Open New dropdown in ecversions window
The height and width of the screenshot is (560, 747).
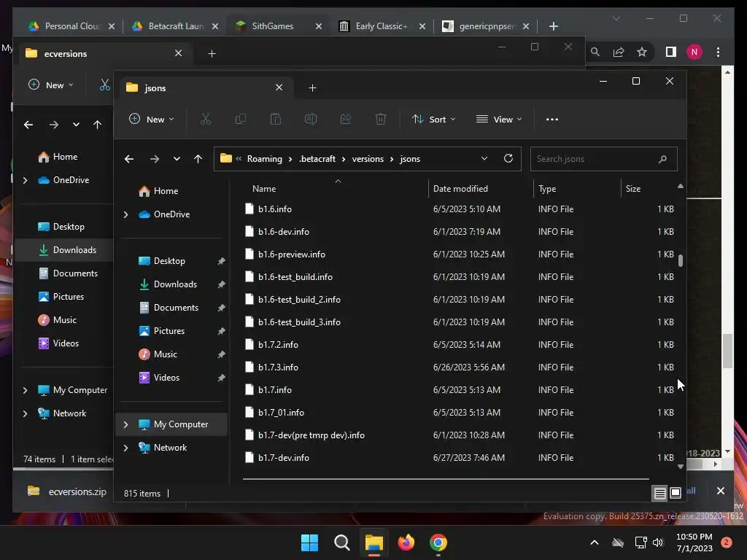(50, 85)
